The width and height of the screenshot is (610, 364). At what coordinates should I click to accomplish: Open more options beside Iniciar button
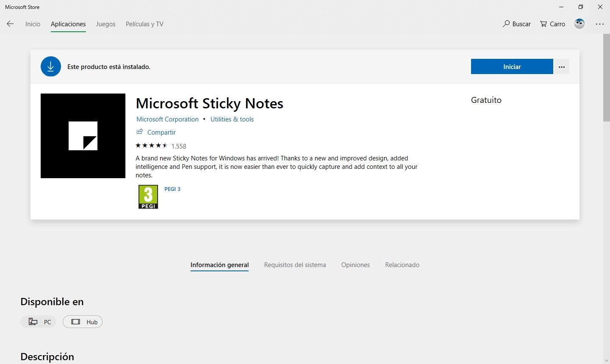click(x=562, y=67)
